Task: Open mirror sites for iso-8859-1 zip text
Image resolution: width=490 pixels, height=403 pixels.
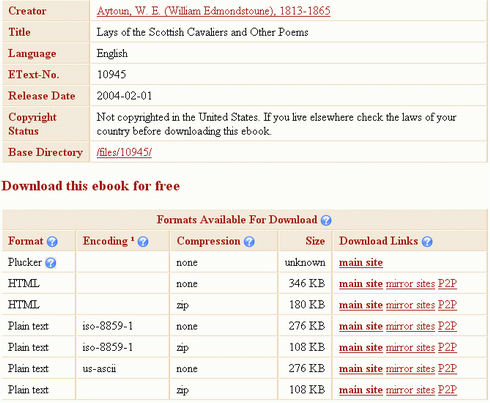Action: point(410,348)
